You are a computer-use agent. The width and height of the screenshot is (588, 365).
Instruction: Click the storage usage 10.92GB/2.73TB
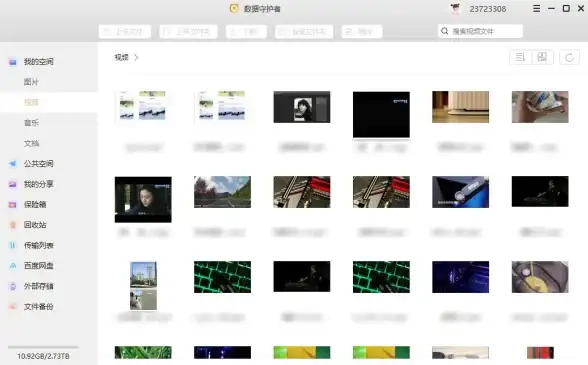point(43,356)
